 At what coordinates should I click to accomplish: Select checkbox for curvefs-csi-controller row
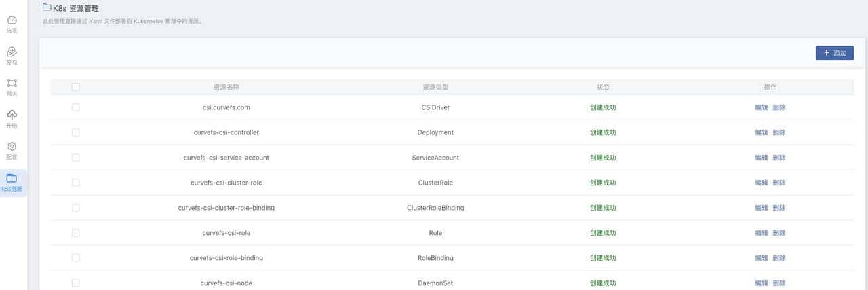point(75,132)
